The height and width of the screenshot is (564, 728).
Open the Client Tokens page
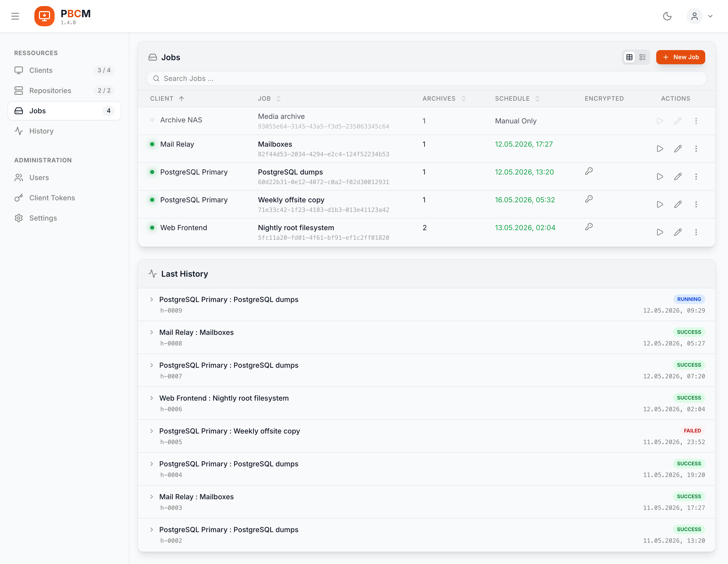click(64, 198)
